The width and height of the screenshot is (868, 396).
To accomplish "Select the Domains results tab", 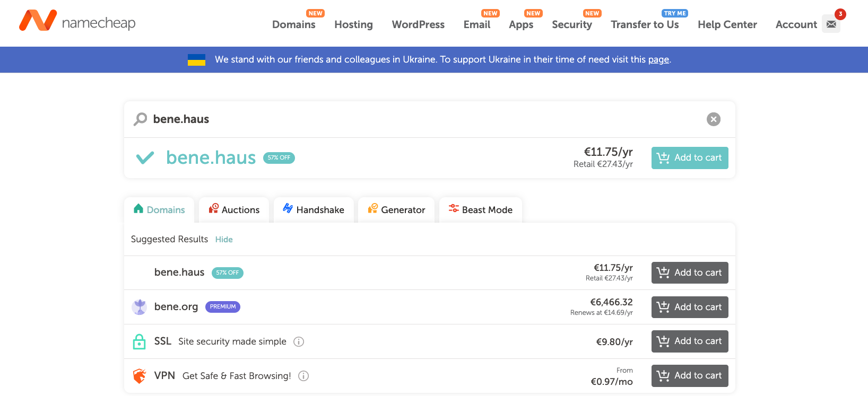I will (x=159, y=210).
